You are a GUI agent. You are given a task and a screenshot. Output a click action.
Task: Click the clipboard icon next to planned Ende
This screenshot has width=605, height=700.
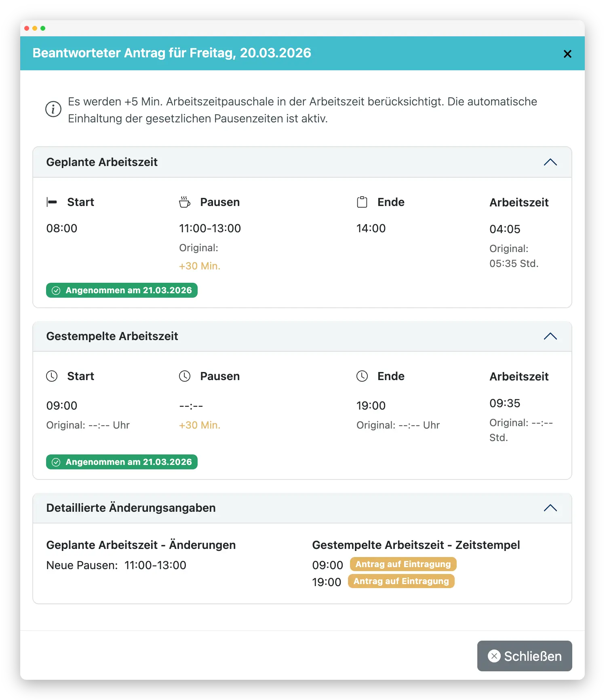pos(362,202)
